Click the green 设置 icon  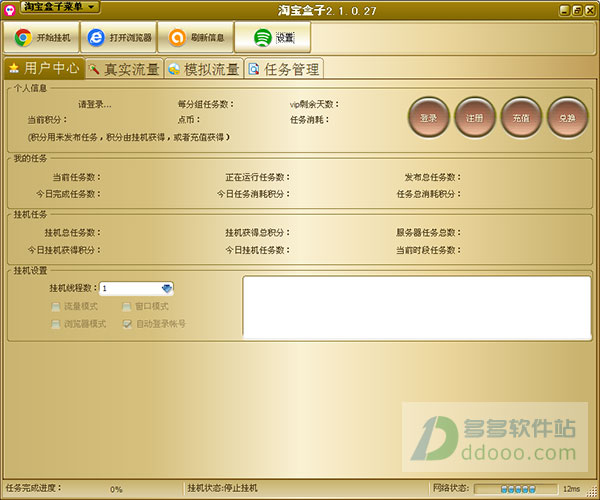click(262, 37)
